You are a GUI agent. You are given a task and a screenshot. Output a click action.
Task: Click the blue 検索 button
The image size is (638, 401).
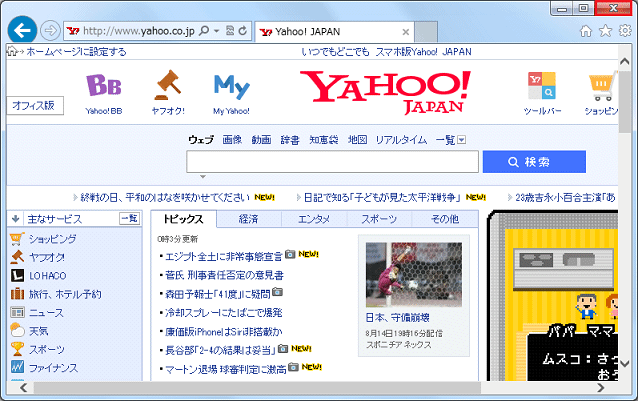click(x=534, y=162)
